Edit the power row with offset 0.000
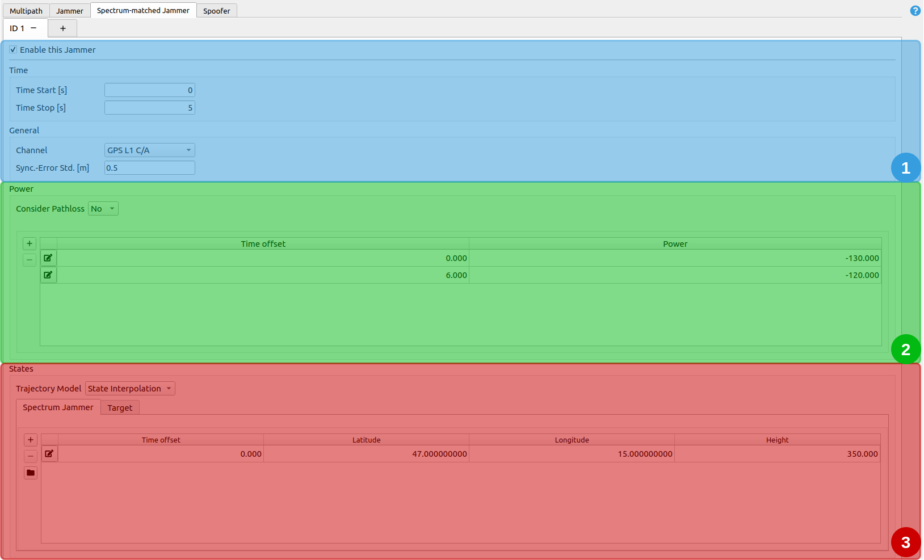Image resolution: width=924 pixels, height=560 pixels. 48,258
